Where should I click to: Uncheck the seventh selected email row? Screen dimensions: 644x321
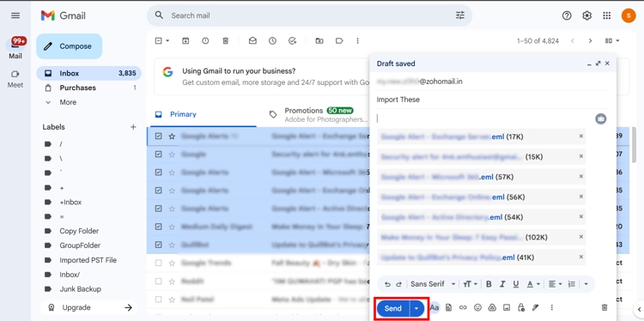(159, 245)
